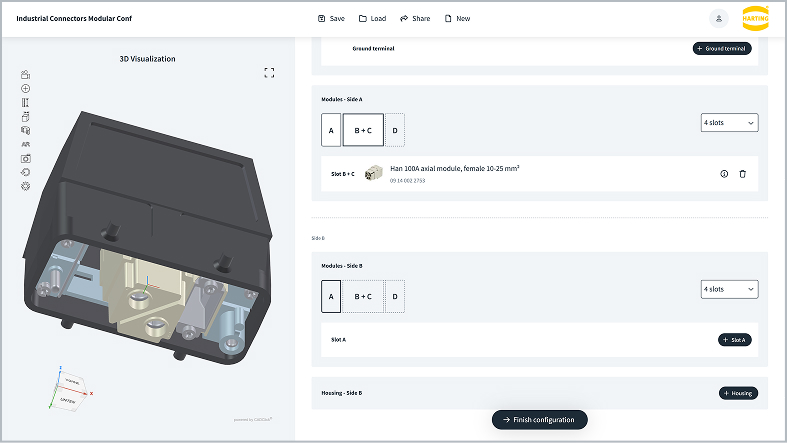Show info for Han 100A axial module

click(724, 174)
